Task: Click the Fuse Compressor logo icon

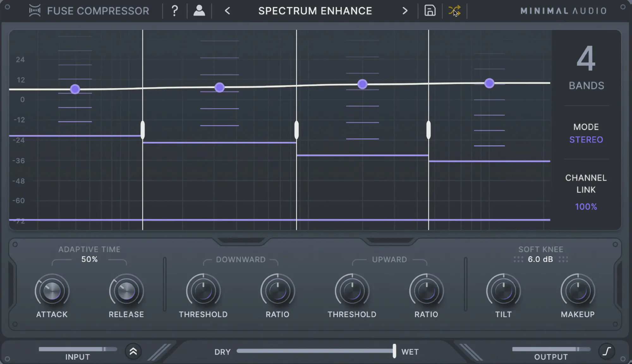Action: point(35,11)
